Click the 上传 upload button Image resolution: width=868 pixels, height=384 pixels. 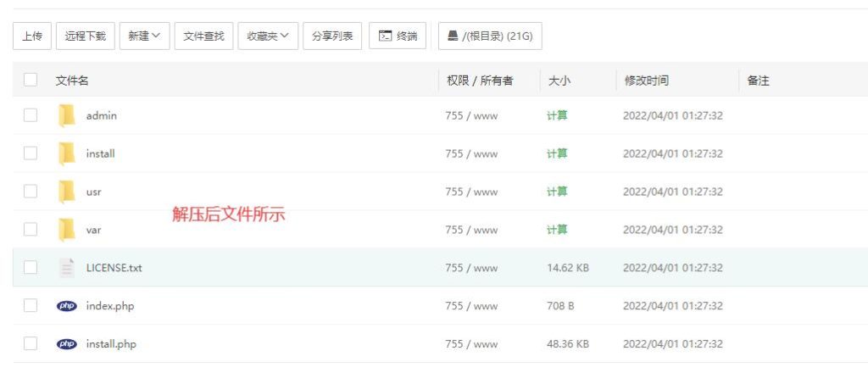coord(32,36)
